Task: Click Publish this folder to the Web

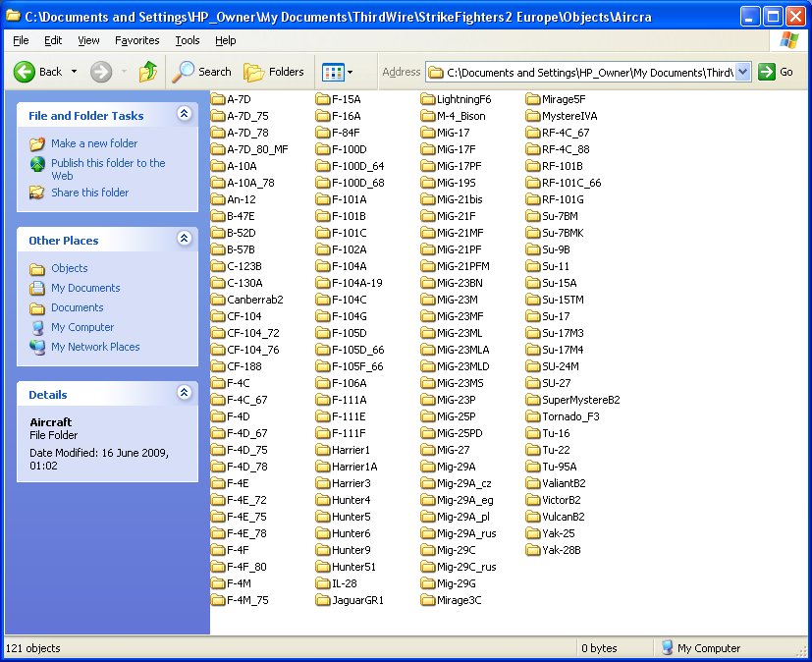Action: point(108,169)
